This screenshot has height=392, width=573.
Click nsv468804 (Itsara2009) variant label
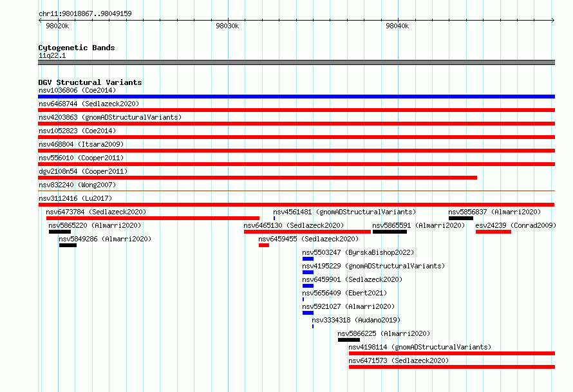[81, 144]
